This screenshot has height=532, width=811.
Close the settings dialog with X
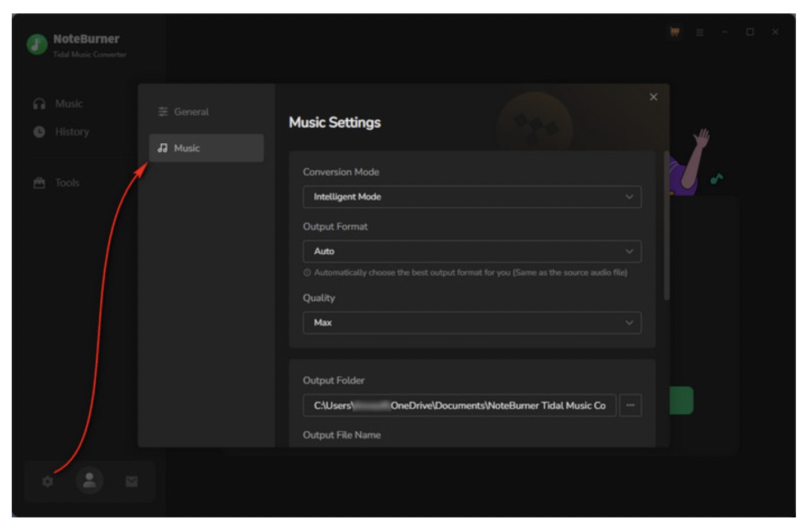(654, 97)
